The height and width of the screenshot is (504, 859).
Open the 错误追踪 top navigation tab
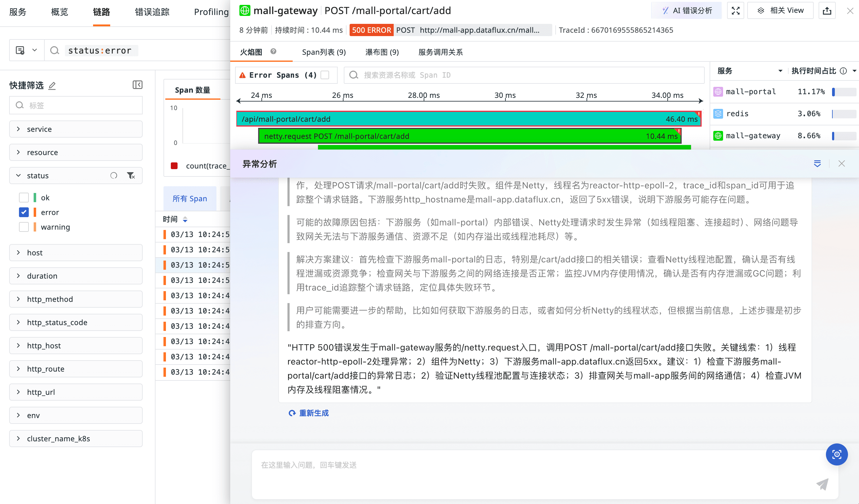tap(152, 12)
